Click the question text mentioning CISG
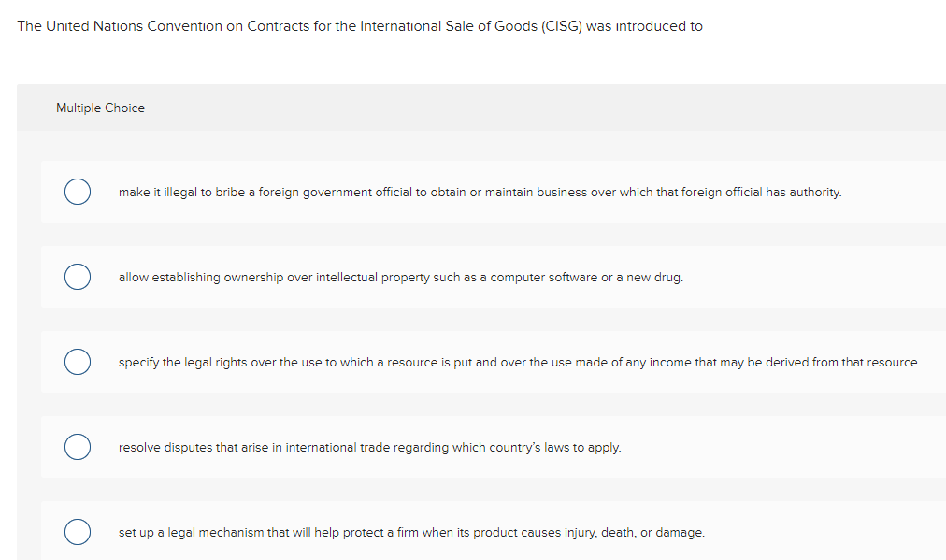 tap(374, 25)
